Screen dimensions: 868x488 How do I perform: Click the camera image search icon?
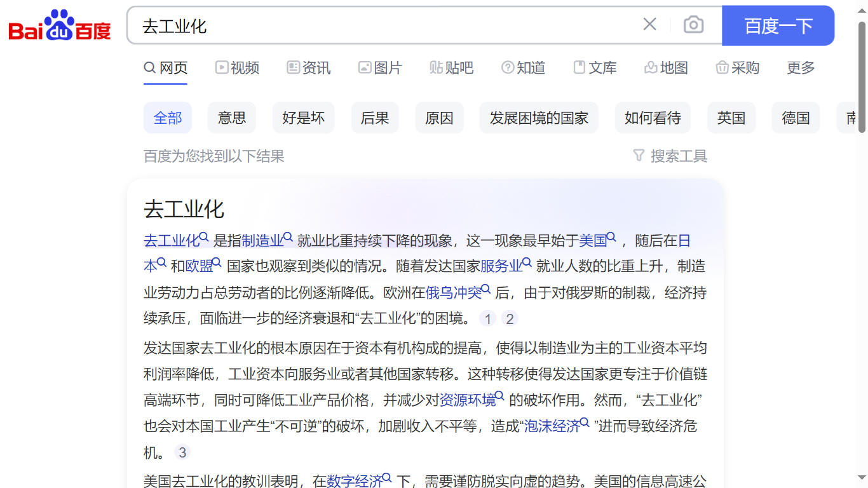[693, 25]
